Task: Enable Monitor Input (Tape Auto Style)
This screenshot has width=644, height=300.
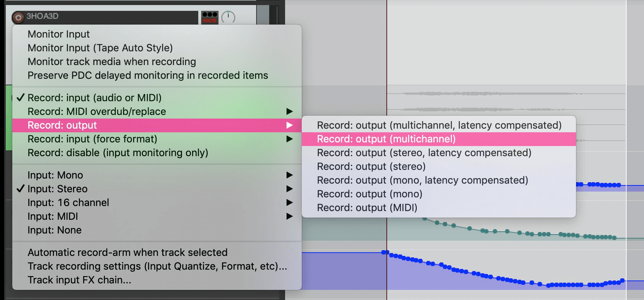Action: [x=100, y=48]
